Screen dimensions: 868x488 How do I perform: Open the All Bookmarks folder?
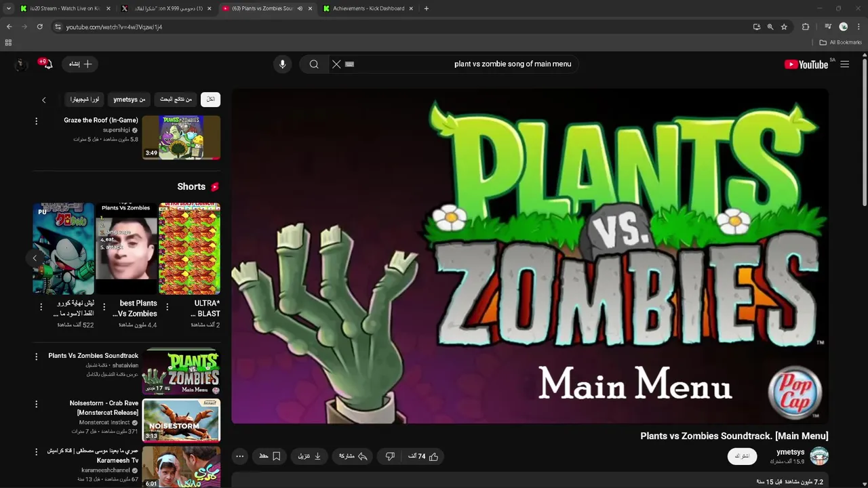click(841, 43)
